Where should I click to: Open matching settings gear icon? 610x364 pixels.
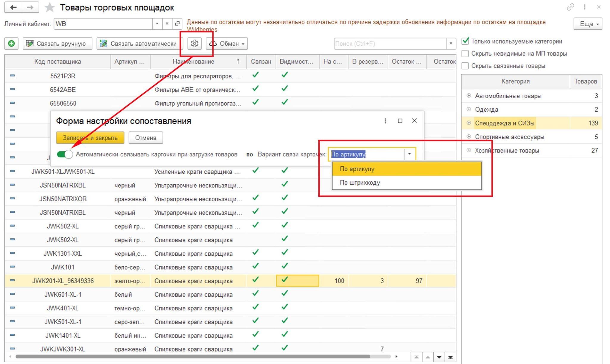pyautogui.click(x=194, y=43)
